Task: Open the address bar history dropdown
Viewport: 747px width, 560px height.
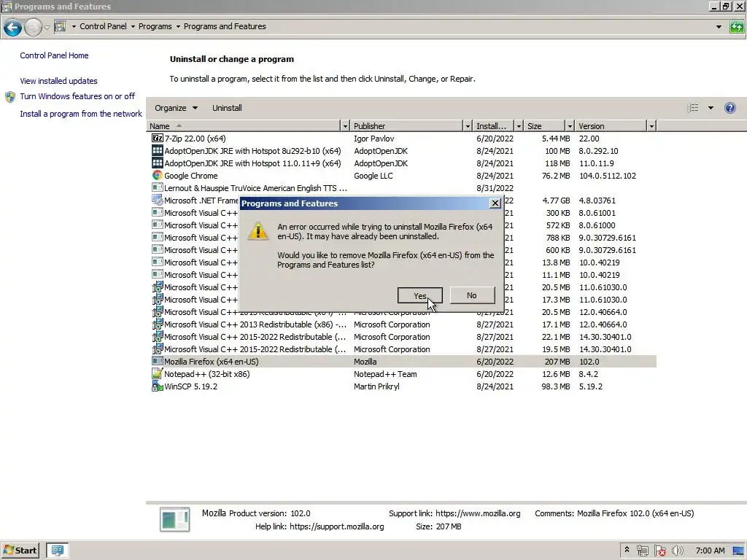Action: pyautogui.click(x=719, y=27)
